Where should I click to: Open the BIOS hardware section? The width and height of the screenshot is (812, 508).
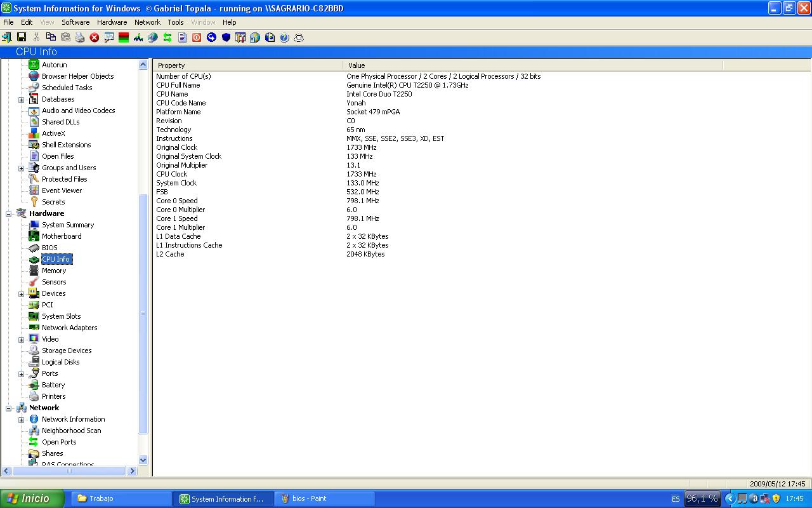(49, 248)
